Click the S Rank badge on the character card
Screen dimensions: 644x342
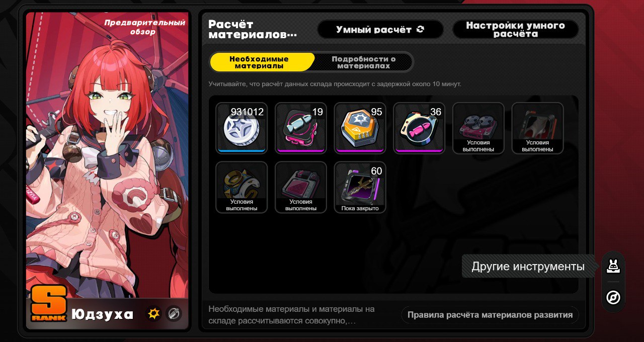point(49,303)
